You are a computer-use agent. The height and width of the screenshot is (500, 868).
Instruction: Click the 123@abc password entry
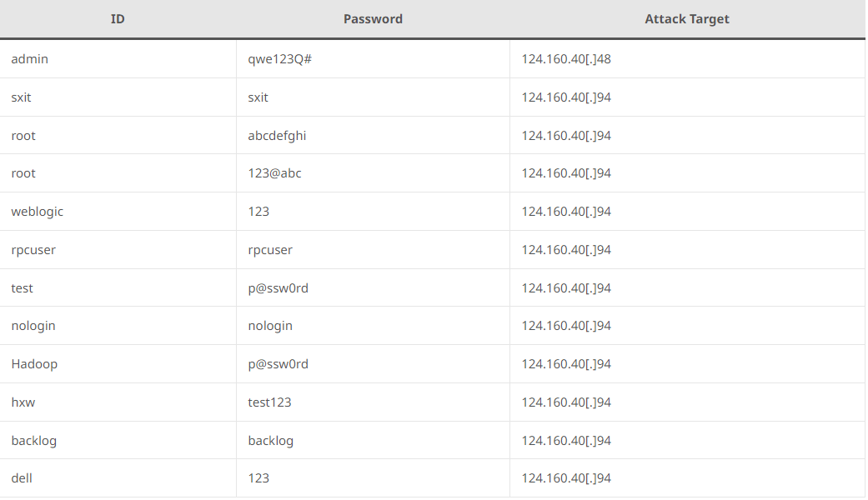tap(274, 173)
